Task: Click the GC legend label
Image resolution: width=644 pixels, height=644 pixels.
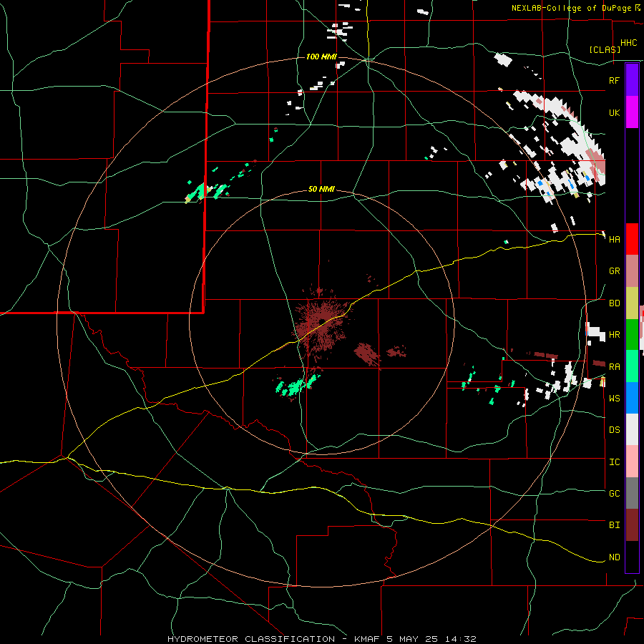Action: pyautogui.click(x=614, y=494)
